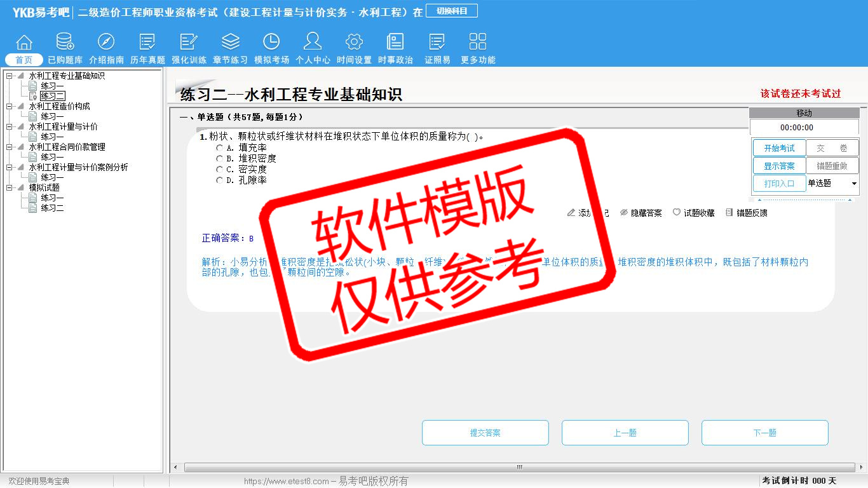
Task: Open 练习一 under 水利工程合同价款管理
Action: (52, 158)
